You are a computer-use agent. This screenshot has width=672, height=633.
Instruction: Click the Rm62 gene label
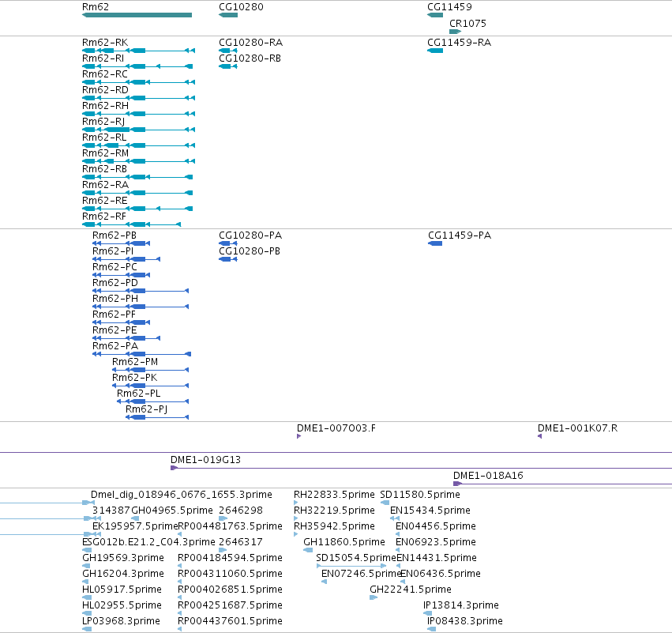click(95, 7)
